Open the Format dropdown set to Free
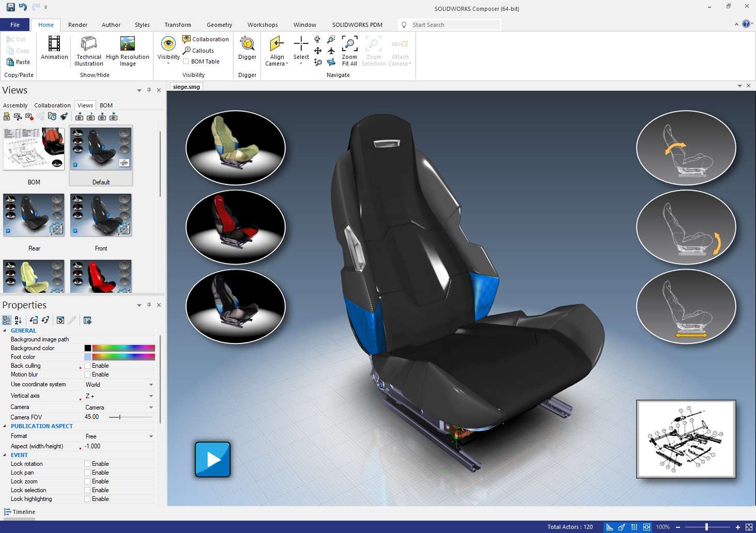This screenshot has width=756, height=533. coord(151,436)
